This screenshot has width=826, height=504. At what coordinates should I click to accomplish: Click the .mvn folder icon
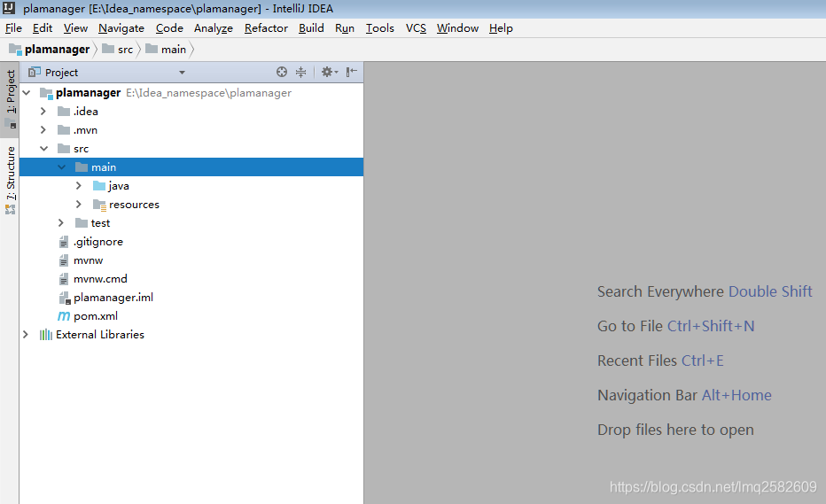64,129
